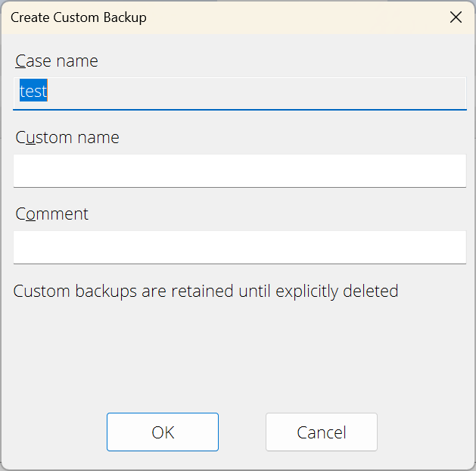Click the word "Custom" starting the info message
Screen dimensions: 476x471
coord(42,291)
